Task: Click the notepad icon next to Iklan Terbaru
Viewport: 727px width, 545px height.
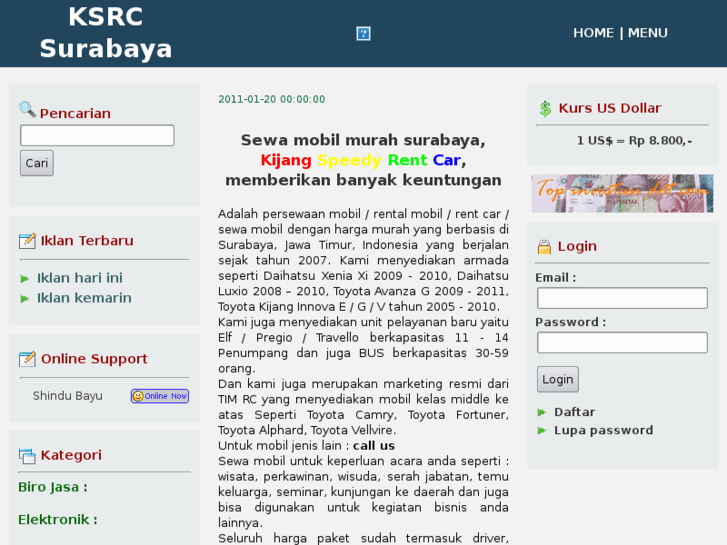Action: click(27, 241)
